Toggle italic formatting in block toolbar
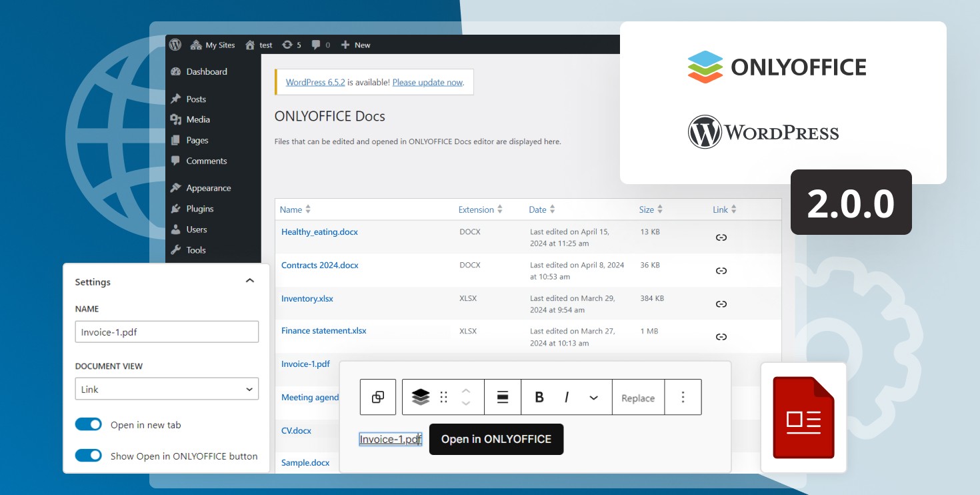The width and height of the screenshot is (980, 495). click(566, 398)
